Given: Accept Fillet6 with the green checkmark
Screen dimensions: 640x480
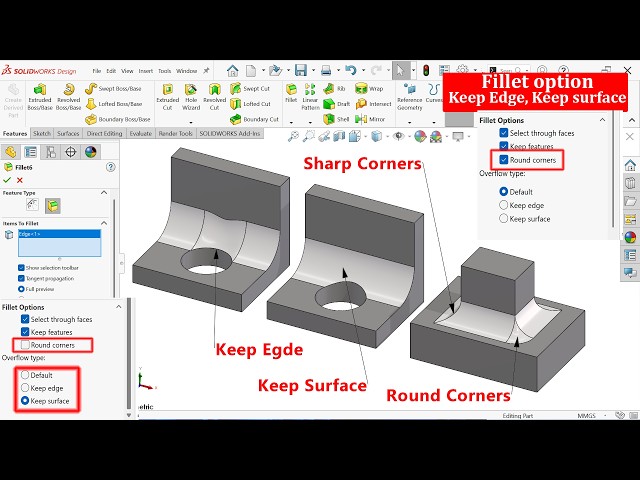Looking at the screenshot, I should pos(7,180).
